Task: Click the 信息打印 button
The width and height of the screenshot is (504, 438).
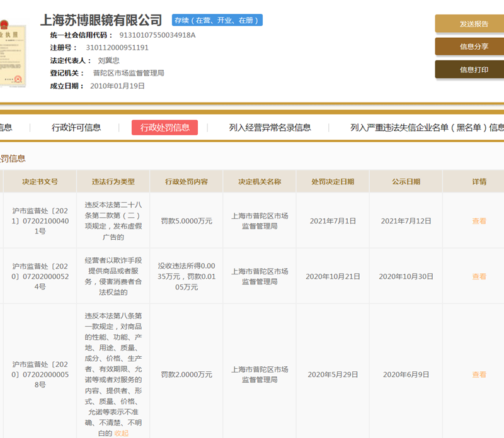Action: click(469, 70)
